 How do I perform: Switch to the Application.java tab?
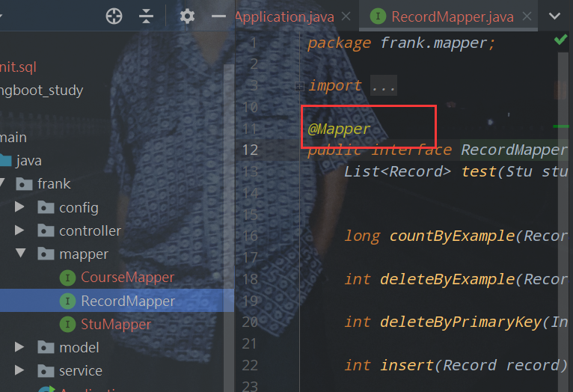[x=285, y=16]
